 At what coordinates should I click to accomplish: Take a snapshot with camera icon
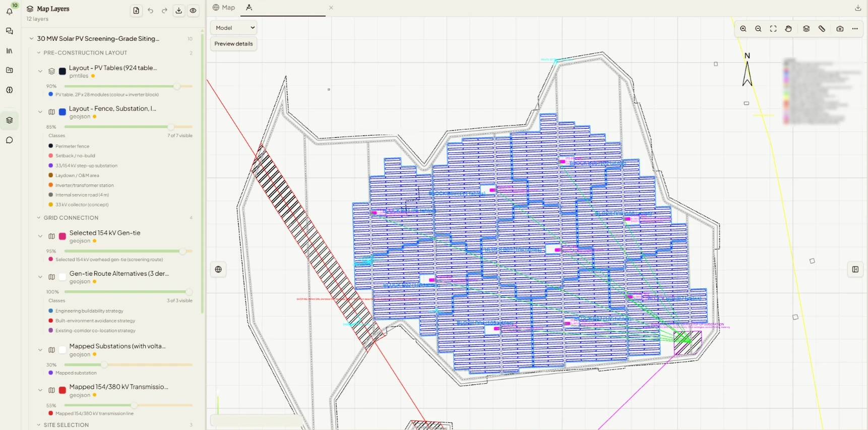pyautogui.click(x=840, y=29)
